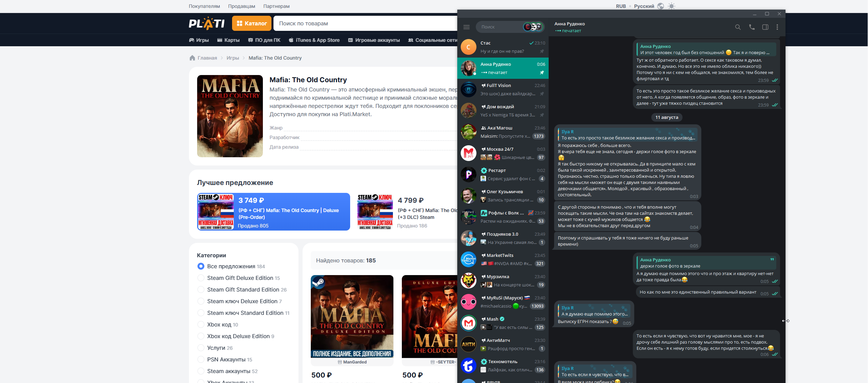Open Стас chat avatar
Viewport: 868px width, 383px height.
(x=469, y=47)
